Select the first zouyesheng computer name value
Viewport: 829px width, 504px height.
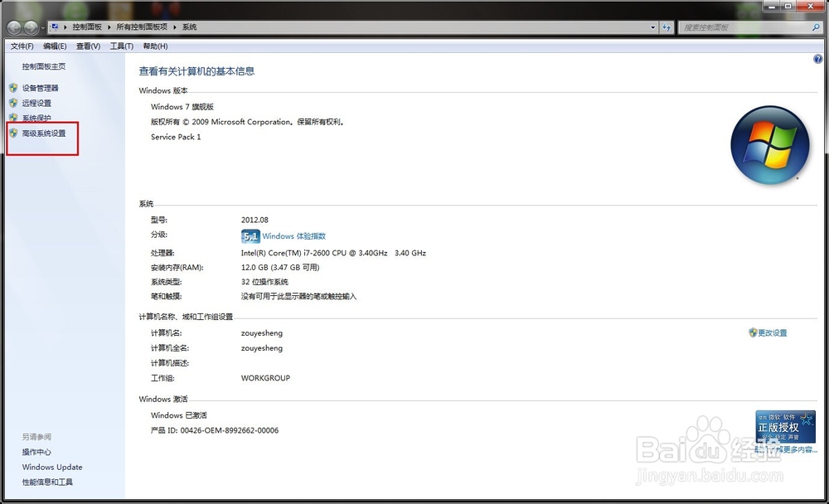click(262, 332)
